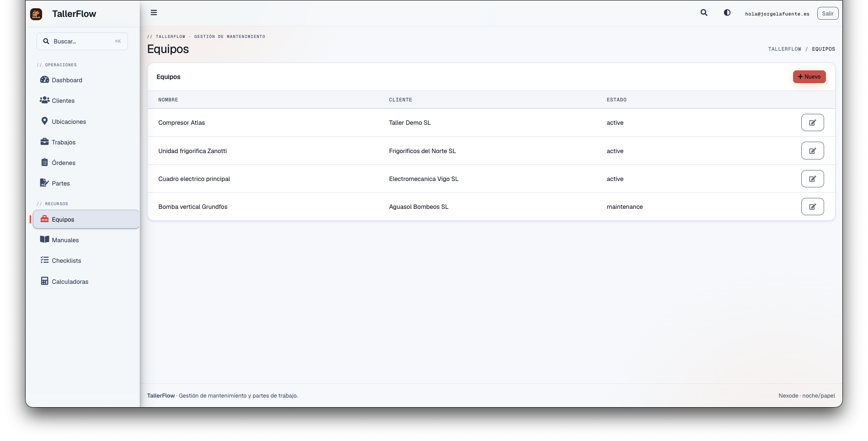Go to Dashboard menu label
The image size is (868, 441).
pos(67,80)
